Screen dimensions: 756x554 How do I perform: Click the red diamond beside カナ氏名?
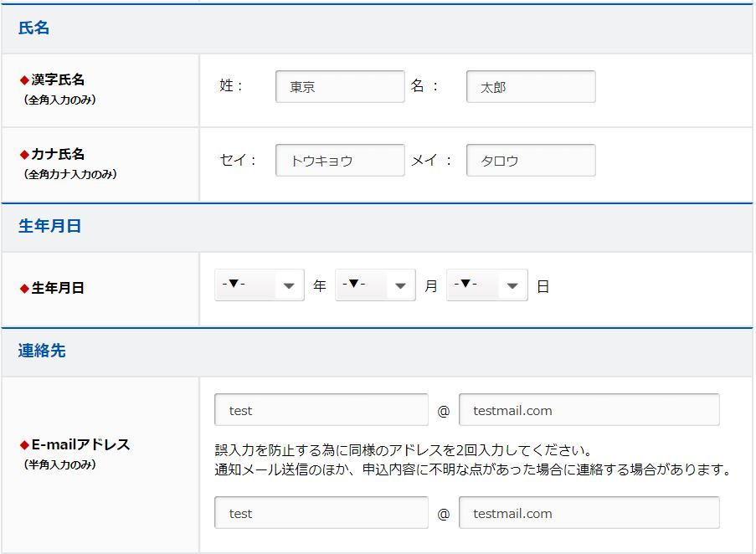tap(24, 155)
